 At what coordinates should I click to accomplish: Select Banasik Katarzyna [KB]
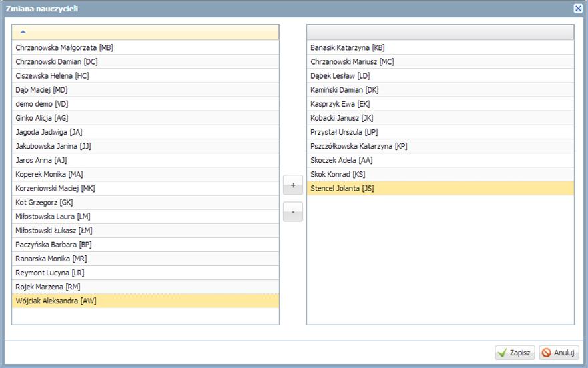440,47
